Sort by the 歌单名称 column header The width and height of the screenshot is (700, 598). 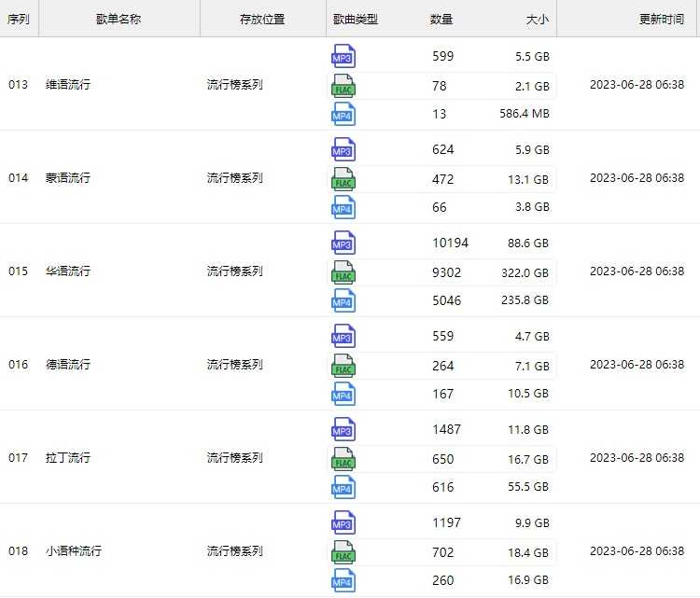point(119,20)
